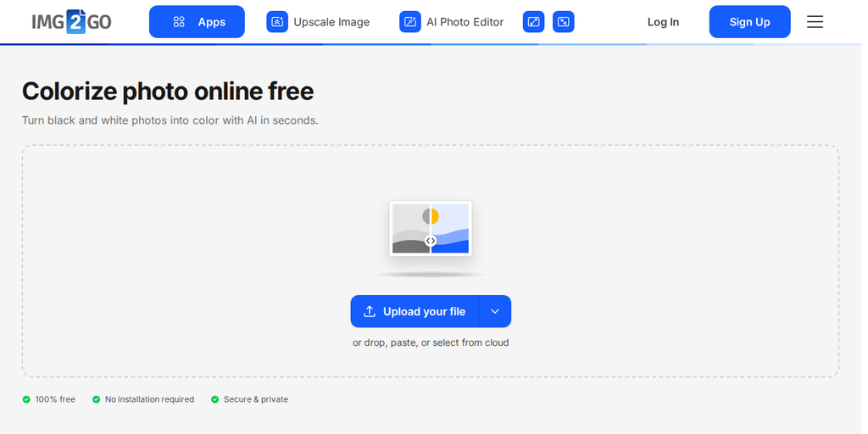
Task: Click the colorize preview illustration
Action: pos(431,228)
